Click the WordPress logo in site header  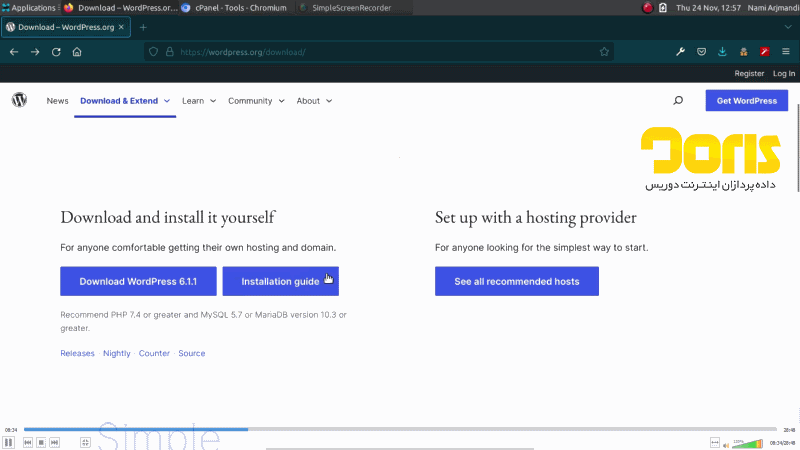point(19,100)
